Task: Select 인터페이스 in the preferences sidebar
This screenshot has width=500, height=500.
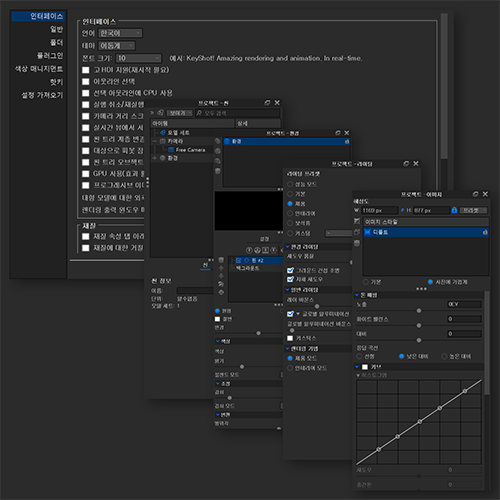Action: tap(38, 16)
